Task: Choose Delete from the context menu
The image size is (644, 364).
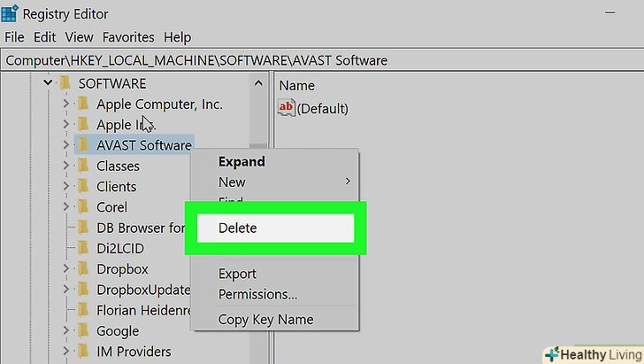Action: click(238, 228)
